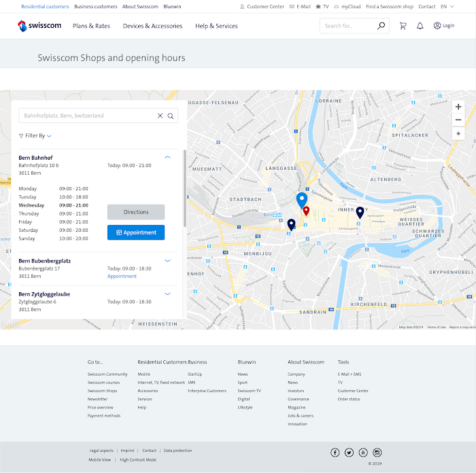Click Find a Swisscom shop link
This screenshot has height=473, width=476.
point(390,6)
